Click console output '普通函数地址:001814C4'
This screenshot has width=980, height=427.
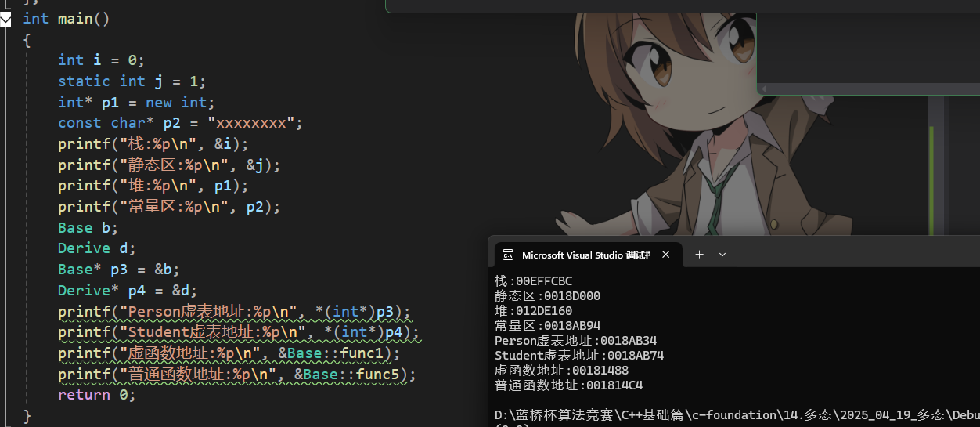pos(569,385)
